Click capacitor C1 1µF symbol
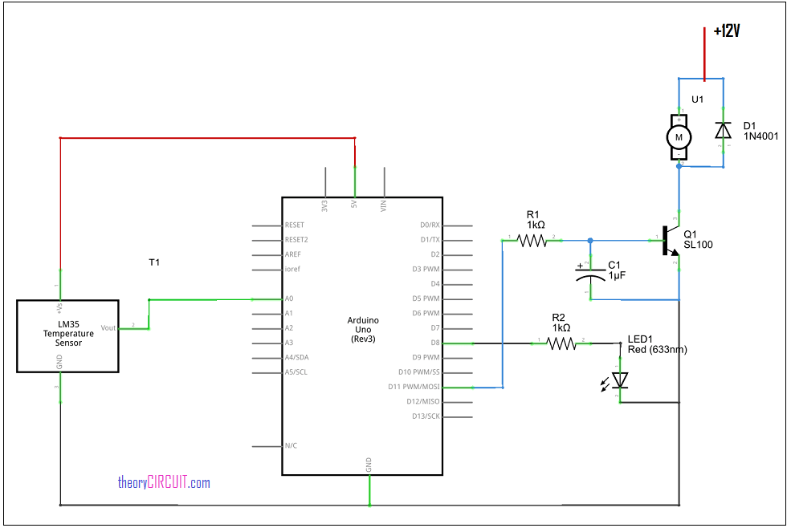 coord(592,275)
